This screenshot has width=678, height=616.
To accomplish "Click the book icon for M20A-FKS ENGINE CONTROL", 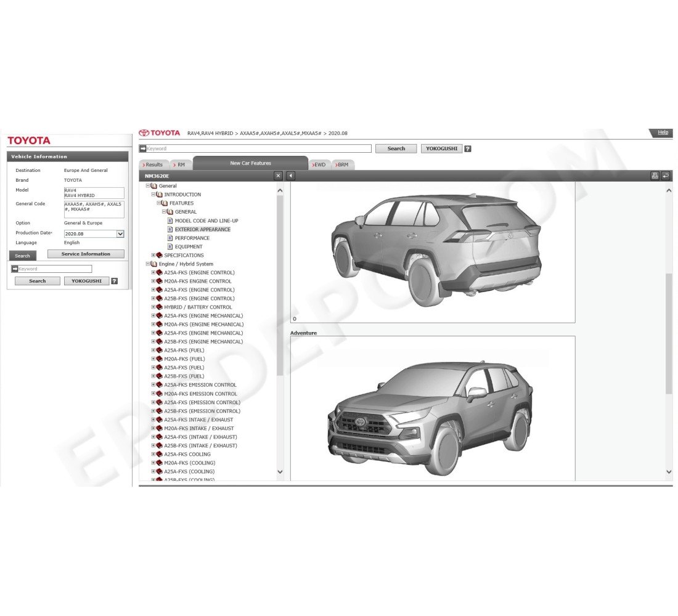I will tap(159, 281).
